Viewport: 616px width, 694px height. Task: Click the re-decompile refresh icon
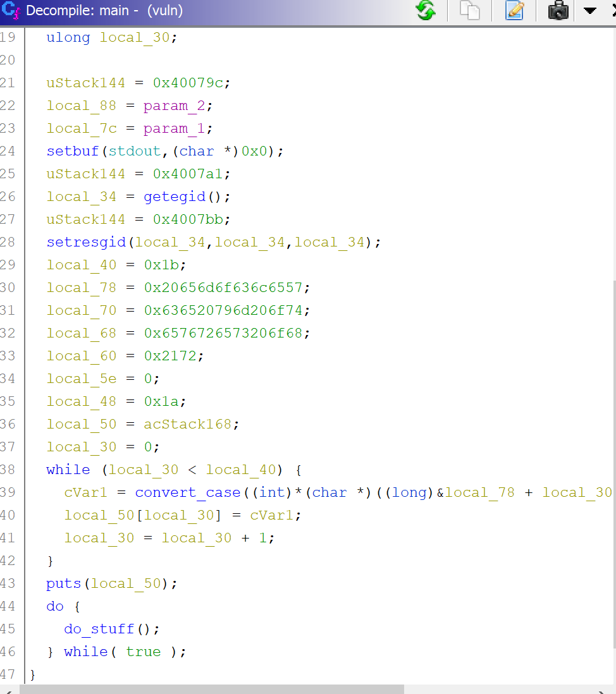(x=426, y=11)
